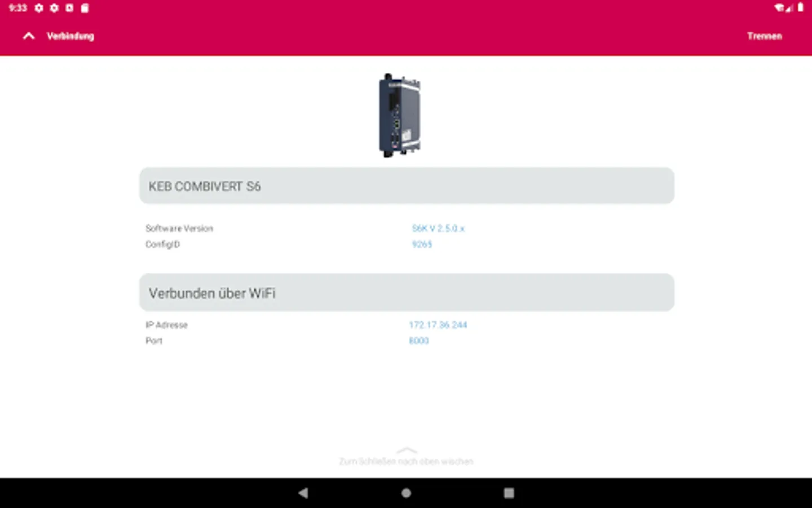Tap the Android recent apps button
This screenshot has width=812, height=508.
[x=509, y=493]
